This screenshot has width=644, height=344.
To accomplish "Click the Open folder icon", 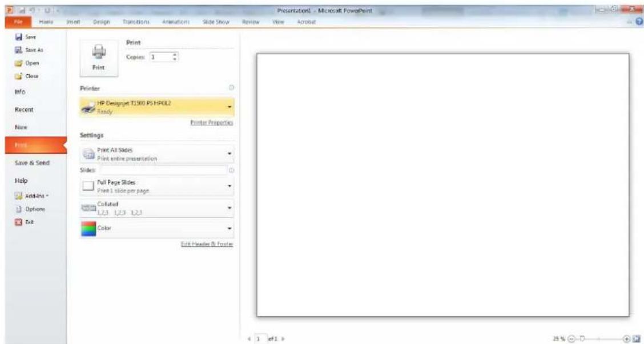I will click(18, 63).
